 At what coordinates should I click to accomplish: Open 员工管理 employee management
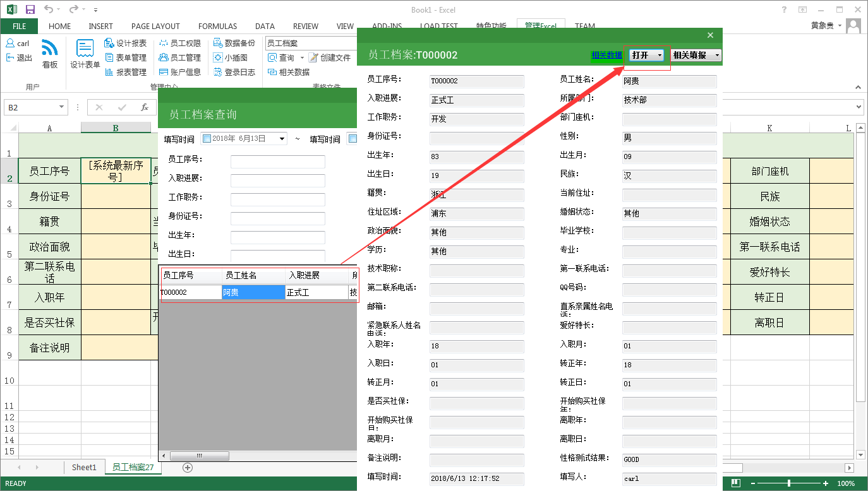pos(180,57)
